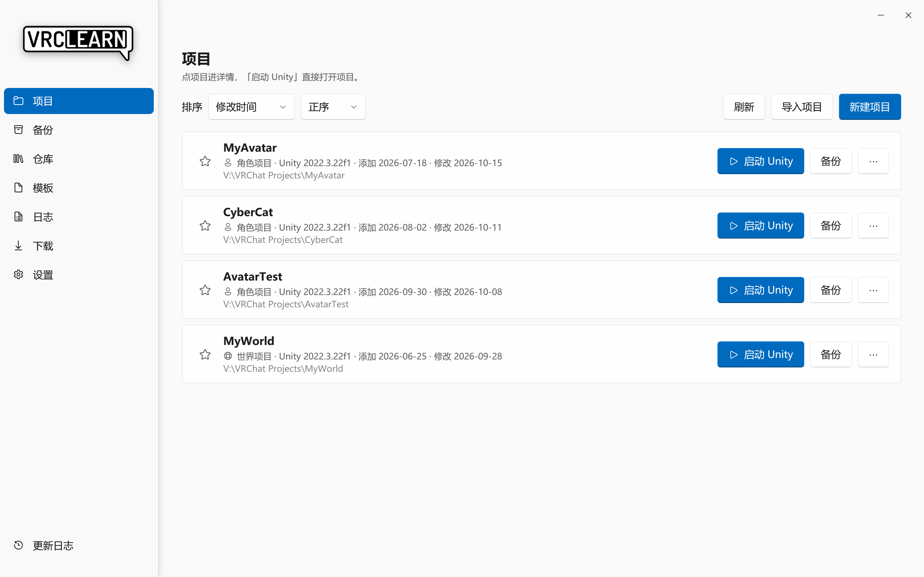This screenshot has height=577, width=924.
Task: Open the MyAvatar project title
Action: click(250, 148)
